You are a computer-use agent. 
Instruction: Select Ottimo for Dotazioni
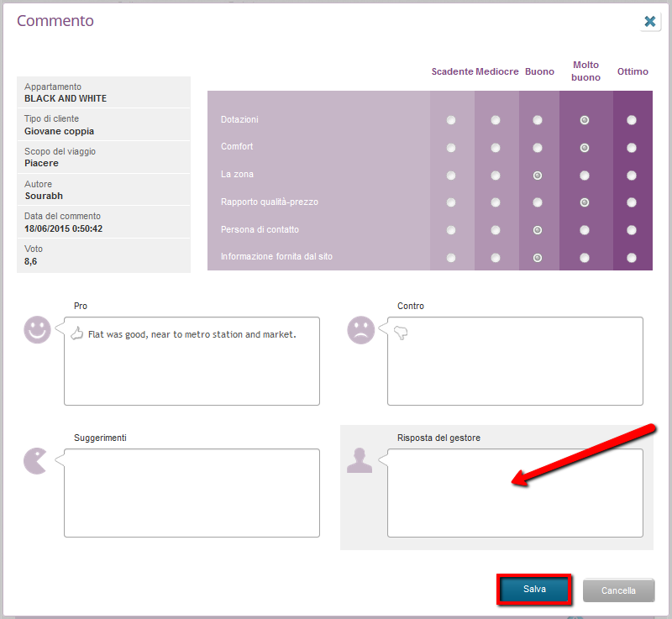click(632, 120)
